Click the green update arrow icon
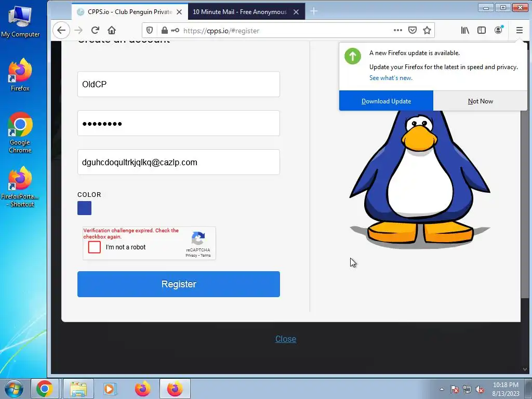The image size is (532, 399). click(x=353, y=56)
